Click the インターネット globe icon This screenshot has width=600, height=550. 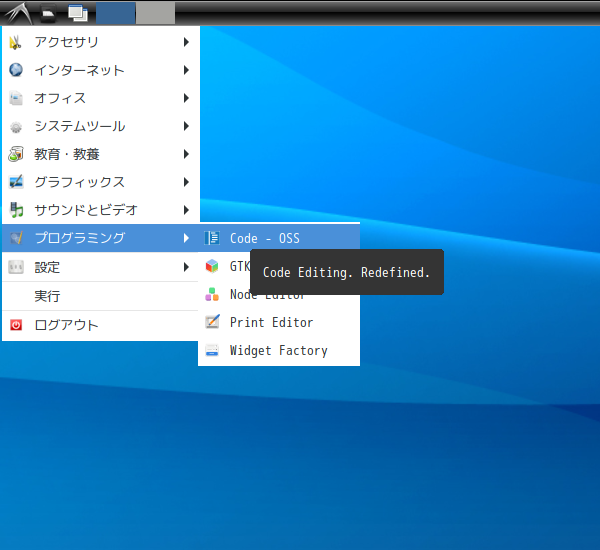(x=16, y=70)
